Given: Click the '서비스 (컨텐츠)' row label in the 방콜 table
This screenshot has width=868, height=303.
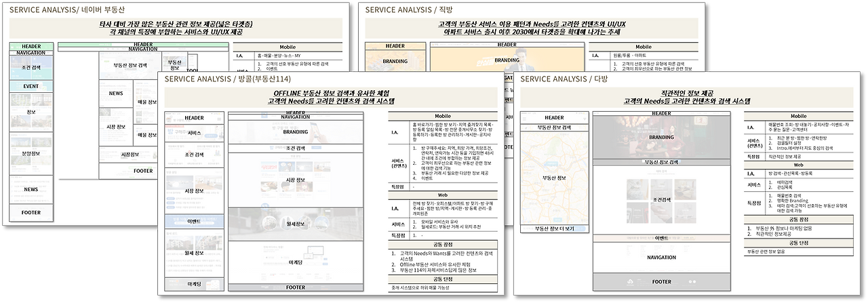Looking at the screenshot, I should tap(398, 163).
